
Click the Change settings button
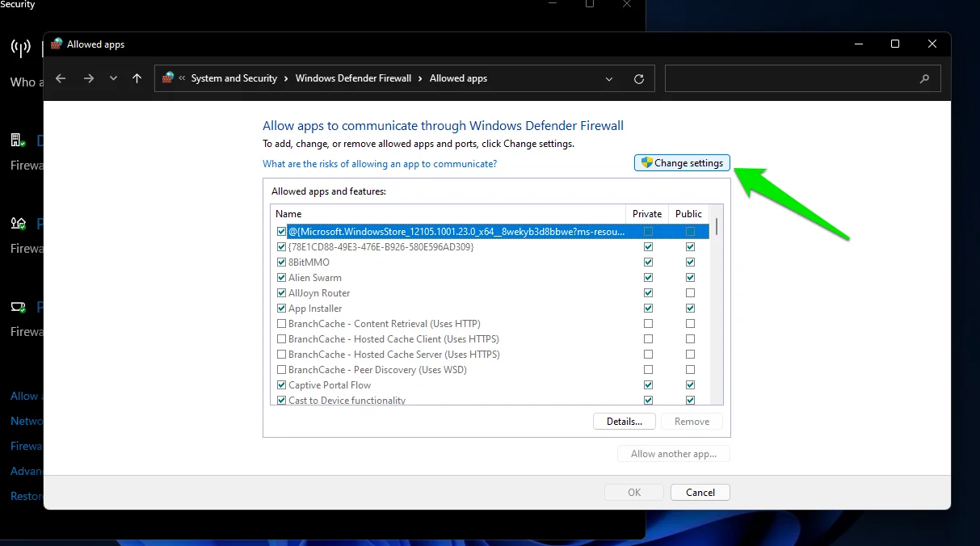coord(682,163)
